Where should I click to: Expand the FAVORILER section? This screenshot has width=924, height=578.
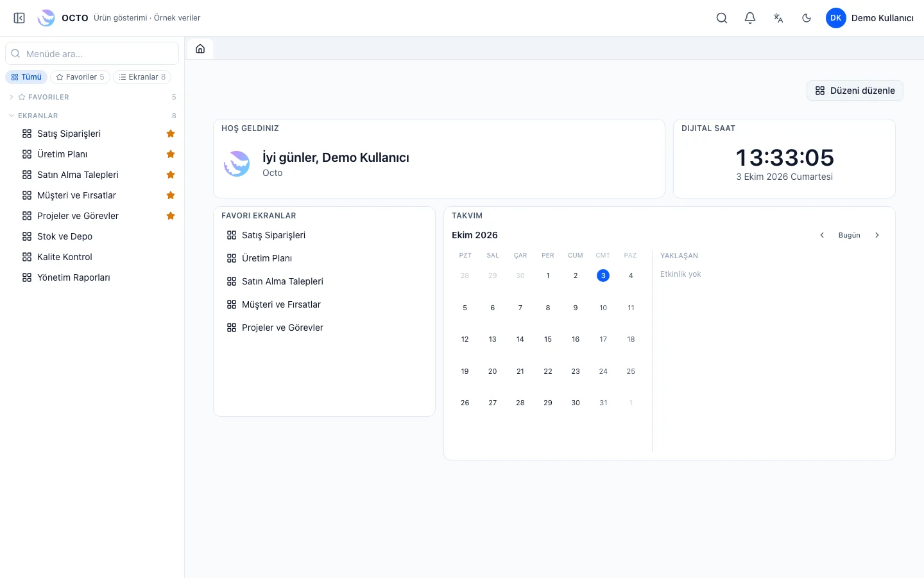pos(92,97)
